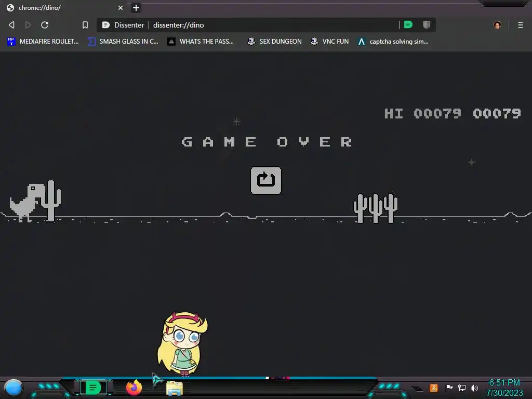Image resolution: width=532 pixels, height=399 pixels.
Task: Select the chrome://dino/ tab
Action: [64, 7]
